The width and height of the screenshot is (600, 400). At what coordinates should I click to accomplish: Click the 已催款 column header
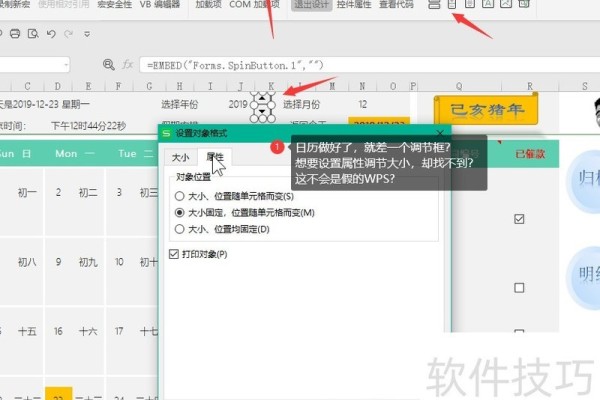pyautogui.click(x=530, y=154)
